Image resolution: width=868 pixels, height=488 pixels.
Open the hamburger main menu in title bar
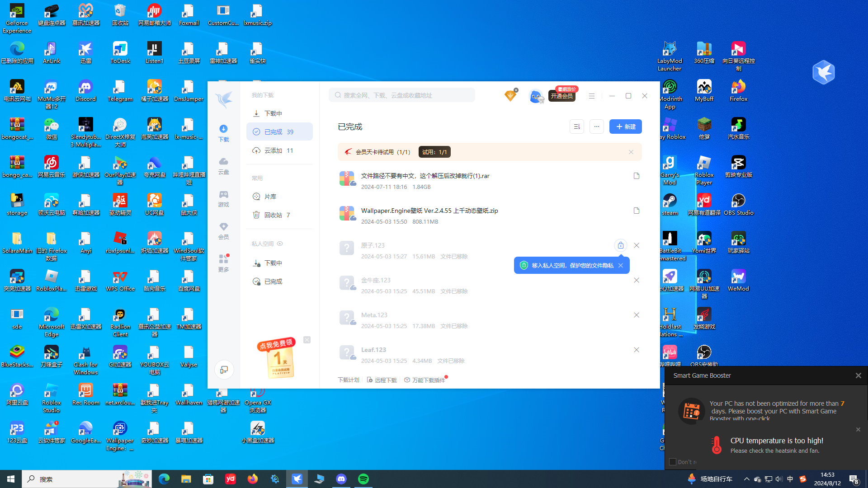tap(591, 96)
